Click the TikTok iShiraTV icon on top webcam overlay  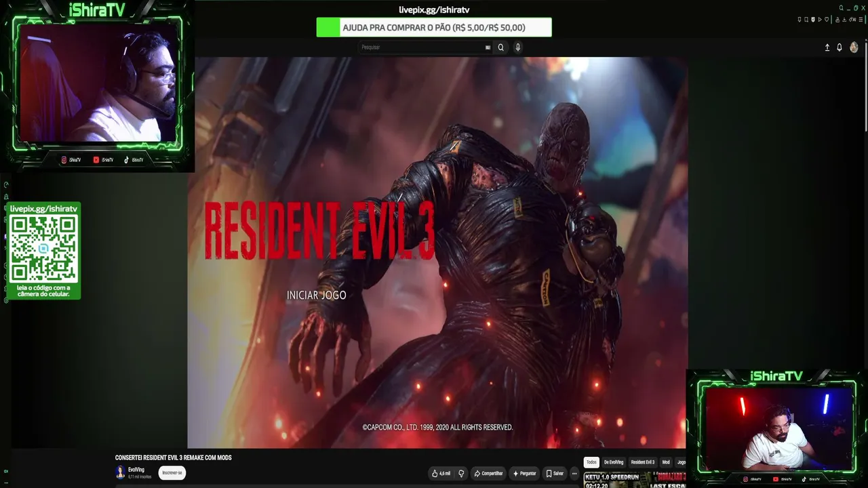126,160
